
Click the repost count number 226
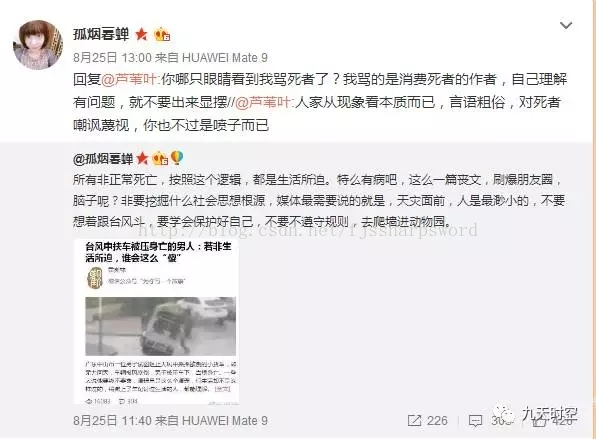pos(437,420)
